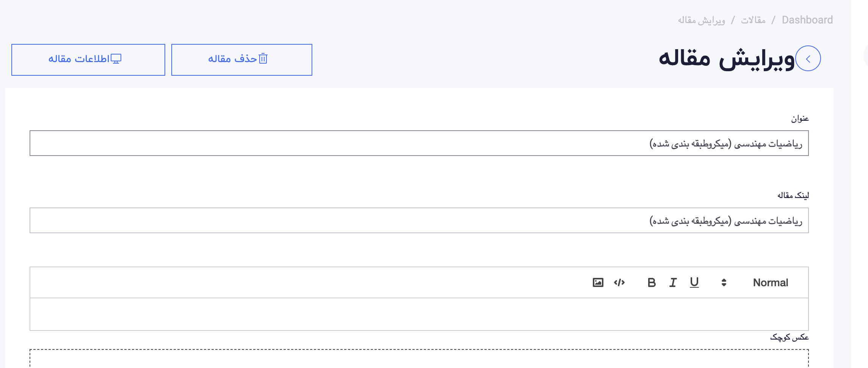Click the trash icon for حذف مقاله

click(263, 59)
